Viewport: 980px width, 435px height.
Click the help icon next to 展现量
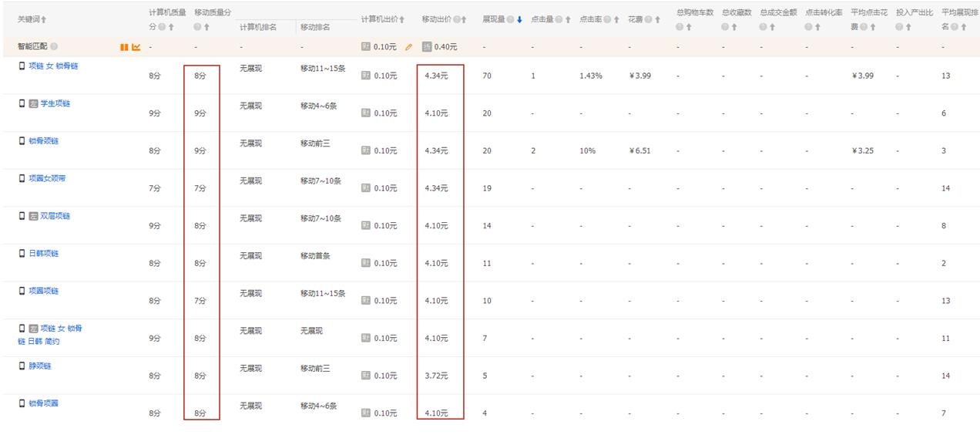point(510,19)
